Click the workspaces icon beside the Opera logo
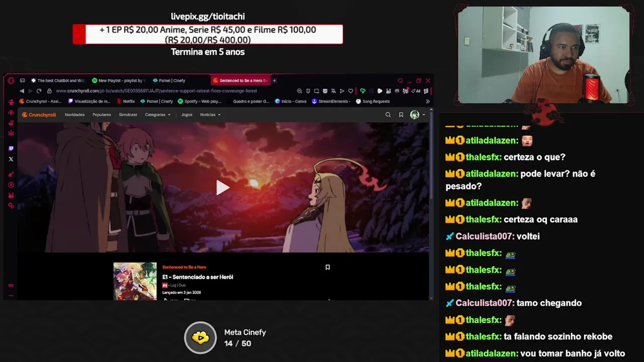 [x=22, y=80]
